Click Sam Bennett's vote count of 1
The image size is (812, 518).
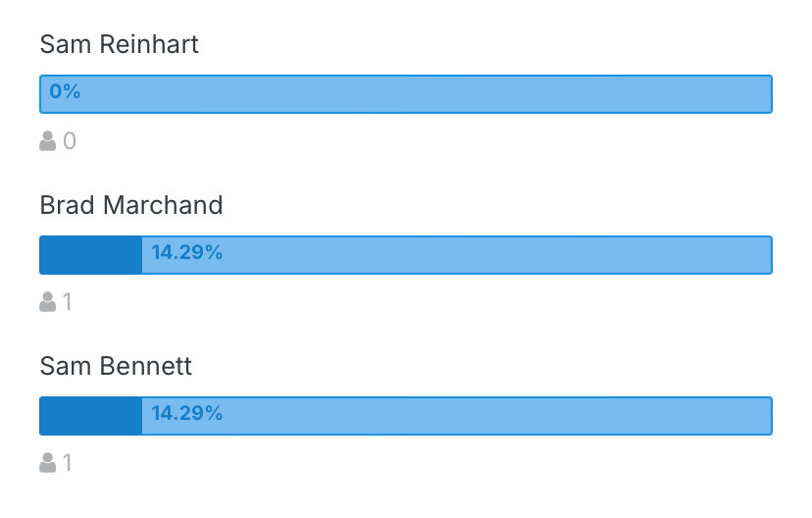tap(67, 463)
